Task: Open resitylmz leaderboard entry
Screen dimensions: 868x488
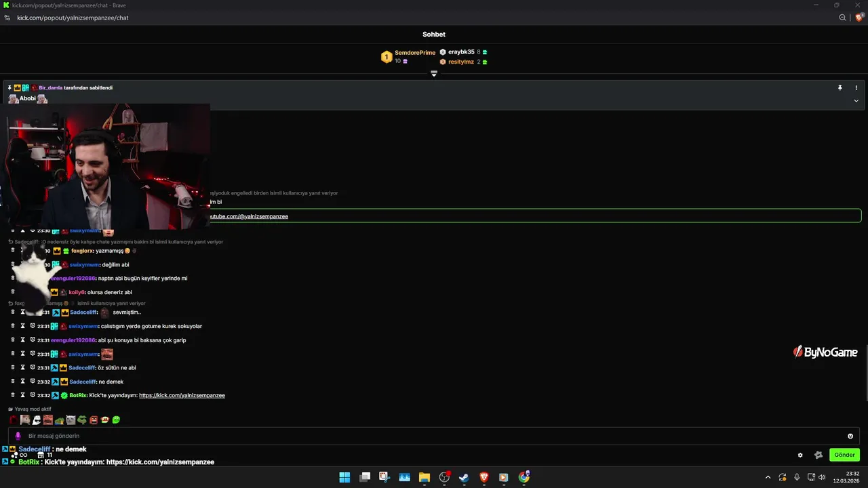Action: pyautogui.click(x=461, y=62)
